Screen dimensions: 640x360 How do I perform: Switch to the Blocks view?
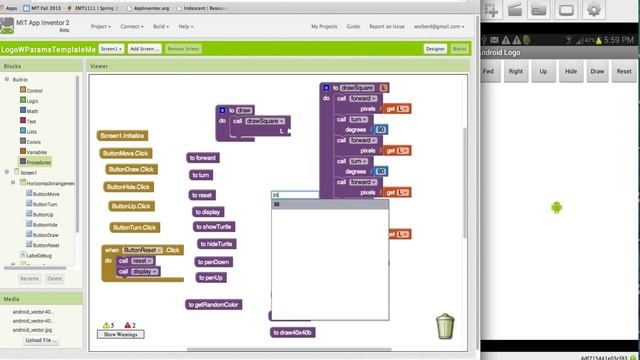point(460,49)
